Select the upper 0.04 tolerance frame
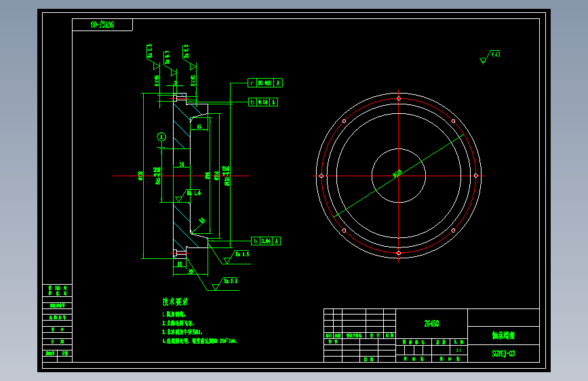The width and height of the screenshot is (588, 381). pos(263,102)
